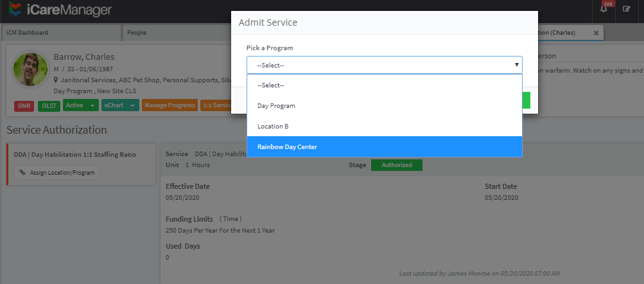644x284 pixels.
Task: Open the notifications bell icon
Action: click(x=604, y=8)
